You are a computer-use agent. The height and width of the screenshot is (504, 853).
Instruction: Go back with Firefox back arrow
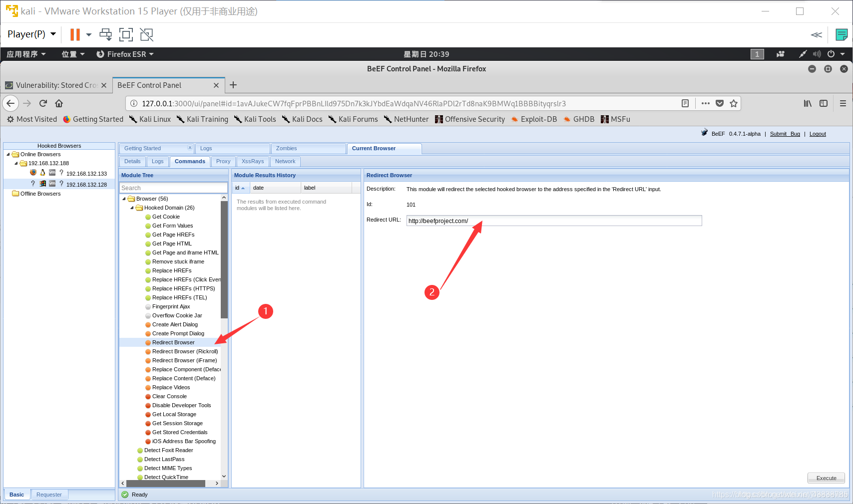(11, 103)
